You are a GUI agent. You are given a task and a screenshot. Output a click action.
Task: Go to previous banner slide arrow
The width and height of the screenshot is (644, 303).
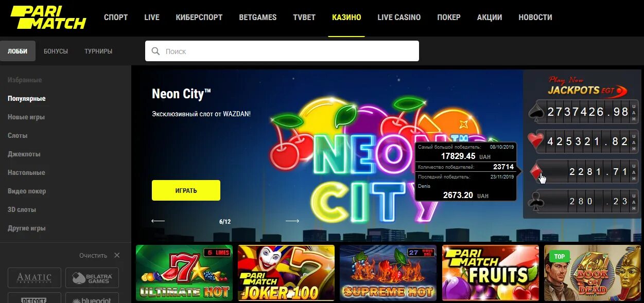pos(158,221)
